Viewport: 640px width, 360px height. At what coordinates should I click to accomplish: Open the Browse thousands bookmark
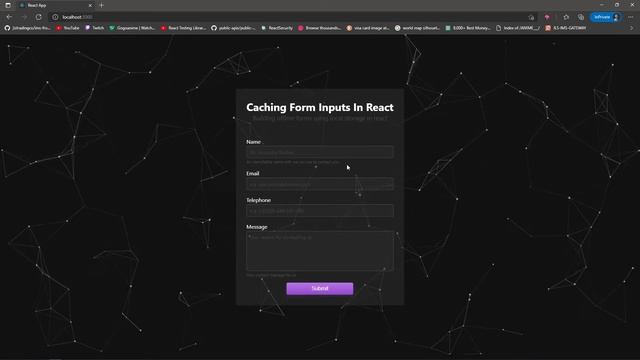click(320, 28)
